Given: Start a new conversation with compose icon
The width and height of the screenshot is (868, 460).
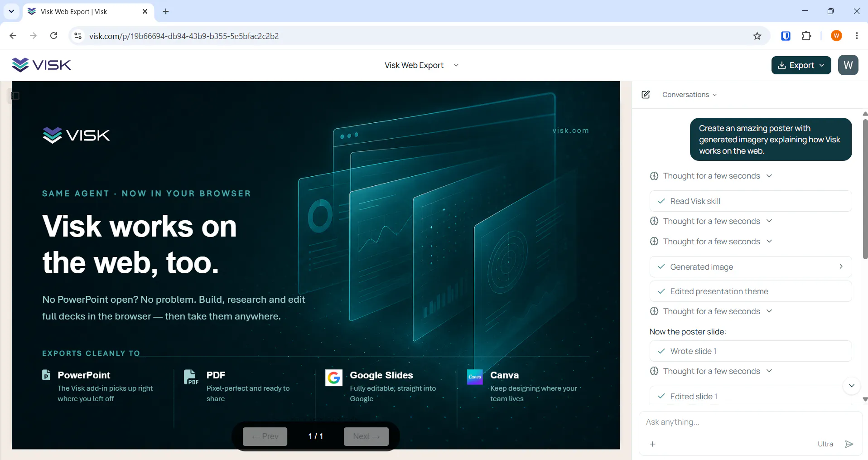Looking at the screenshot, I should 646,95.
